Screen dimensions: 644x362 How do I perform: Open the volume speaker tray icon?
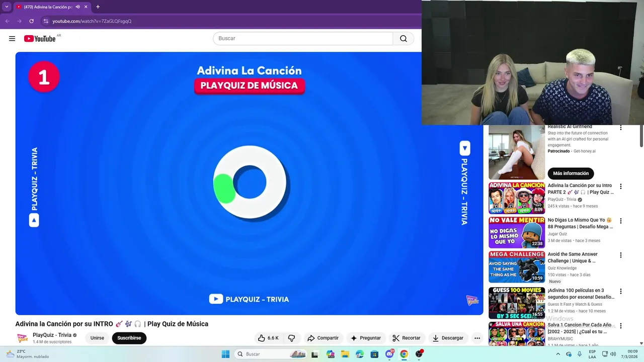point(613,354)
